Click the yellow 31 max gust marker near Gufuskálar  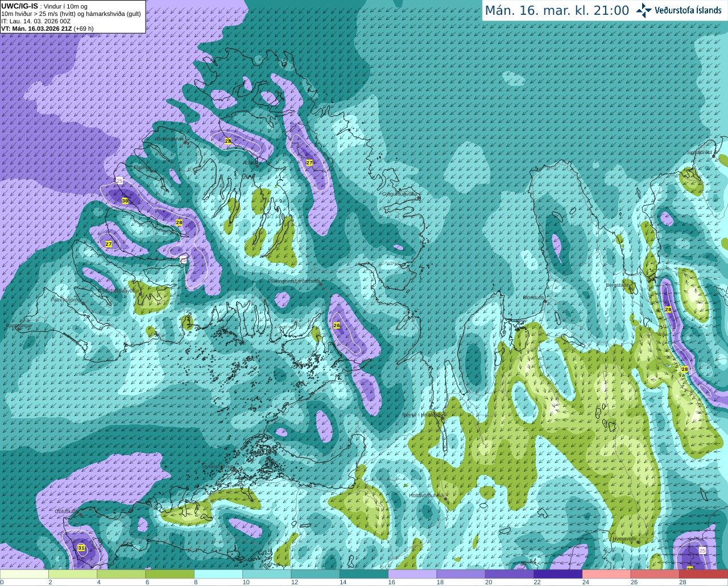click(81, 548)
